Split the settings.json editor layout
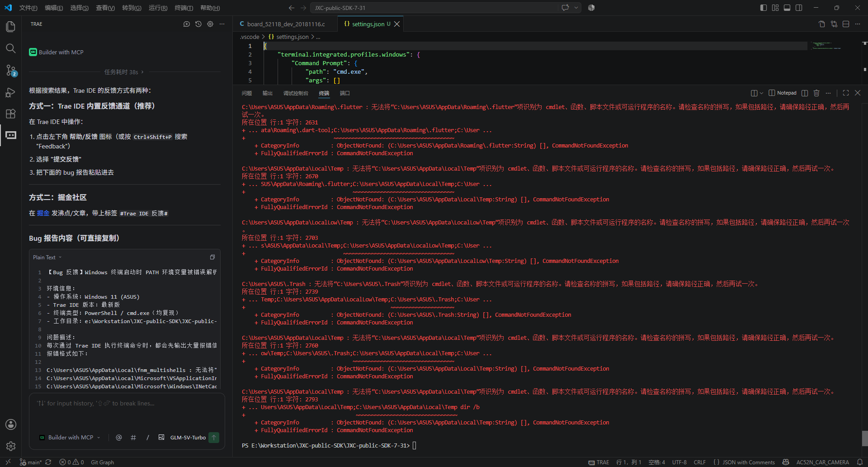 846,24
